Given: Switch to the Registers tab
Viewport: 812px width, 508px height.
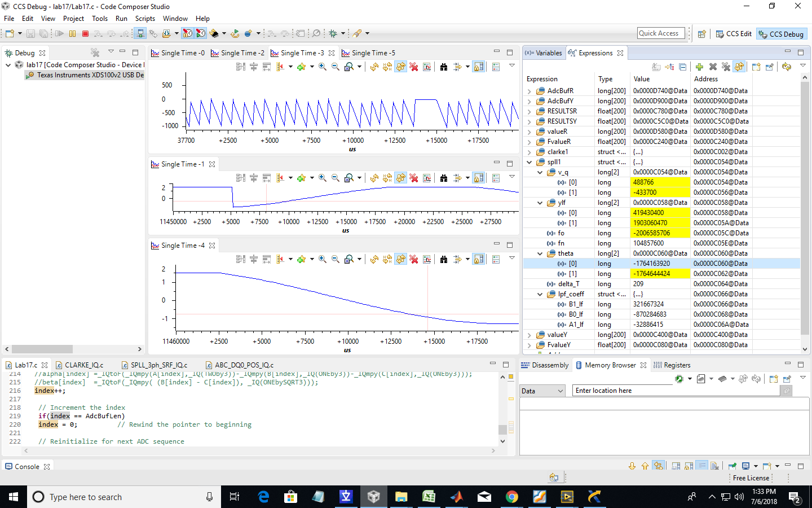Looking at the screenshot, I should [676, 365].
